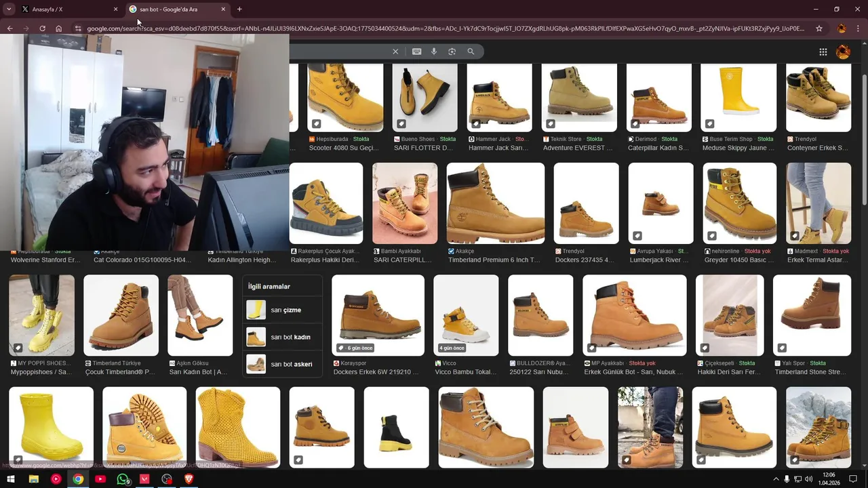Open the Windows notification center
The height and width of the screenshot is (488, 868).
pos(854,479)
